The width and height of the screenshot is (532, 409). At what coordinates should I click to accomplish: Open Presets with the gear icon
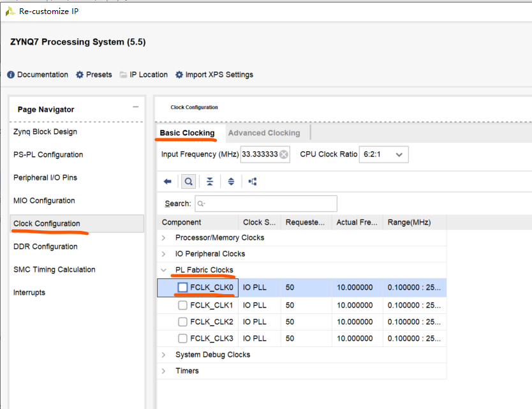pos(80,75)
